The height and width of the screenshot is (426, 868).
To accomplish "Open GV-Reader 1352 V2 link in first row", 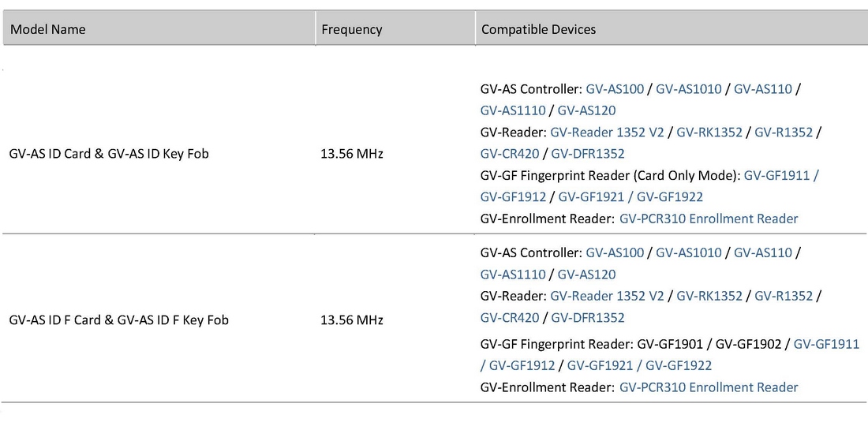I will (607, 133).
